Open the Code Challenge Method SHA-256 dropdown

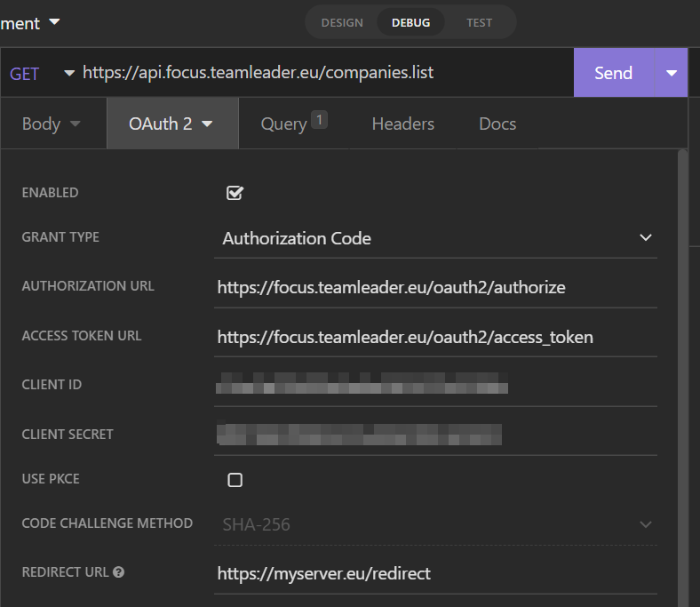(435, 524)
